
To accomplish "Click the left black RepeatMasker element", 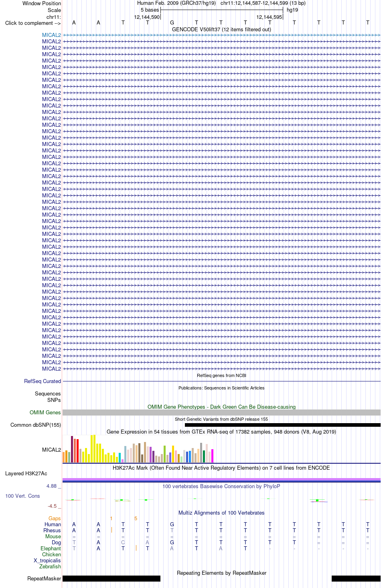I will click(x=111, y=578).
